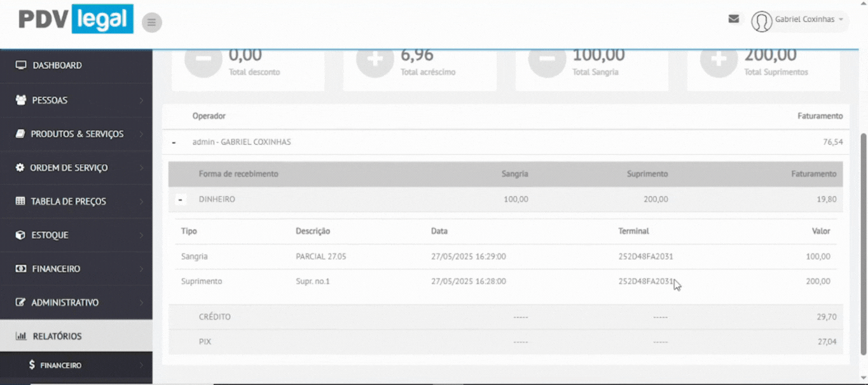Viewport: 868px width, 385px height.
Task: Open the Administrativo sidebar menu
Action: pyautogui.click(x=65, y=302)
